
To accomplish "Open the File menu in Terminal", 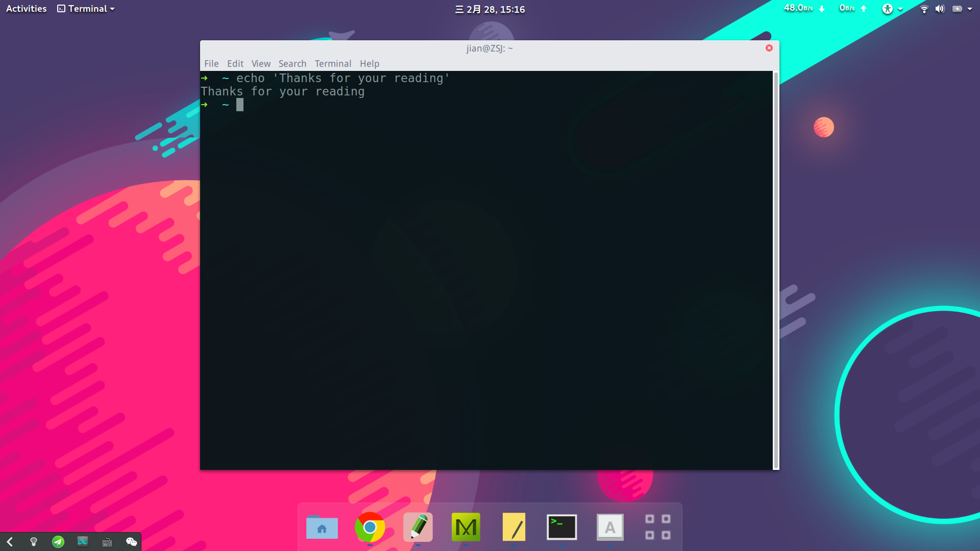I will (211, 64).
